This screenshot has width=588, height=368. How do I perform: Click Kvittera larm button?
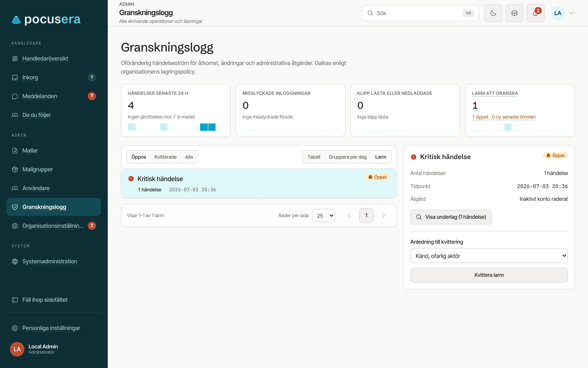click(x=489, y=275)
